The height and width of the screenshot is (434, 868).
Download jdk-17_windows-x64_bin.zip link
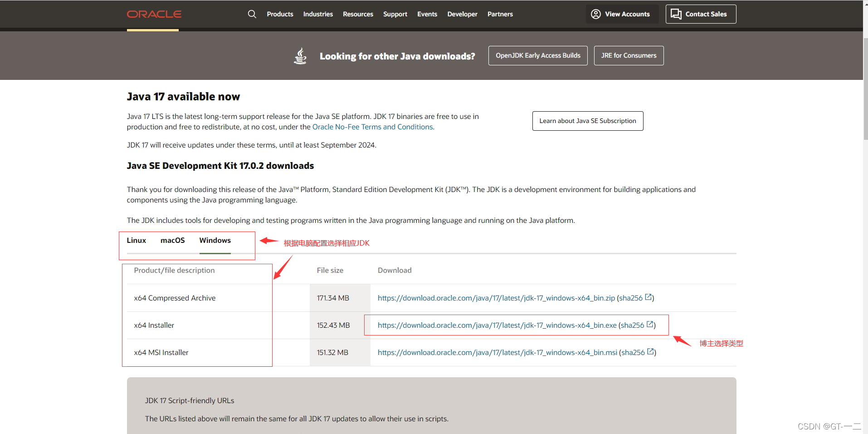tap(496, 298)
